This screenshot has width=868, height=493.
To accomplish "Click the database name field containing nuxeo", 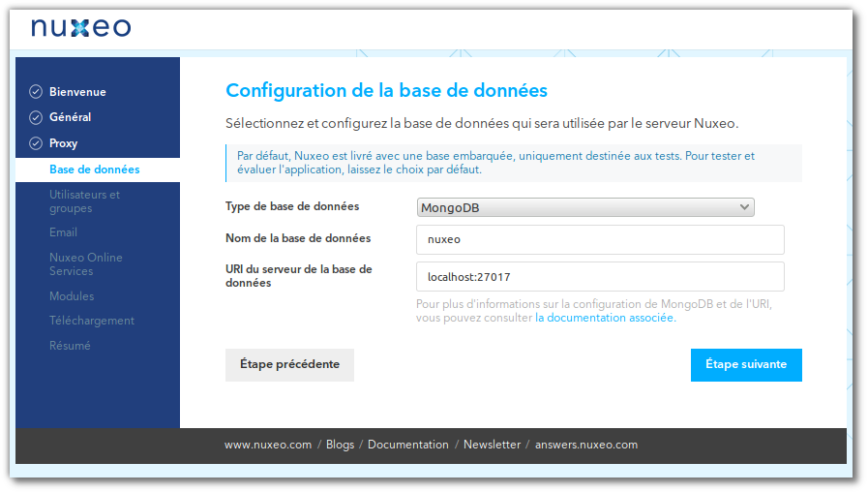I will [x=600, y=240].
